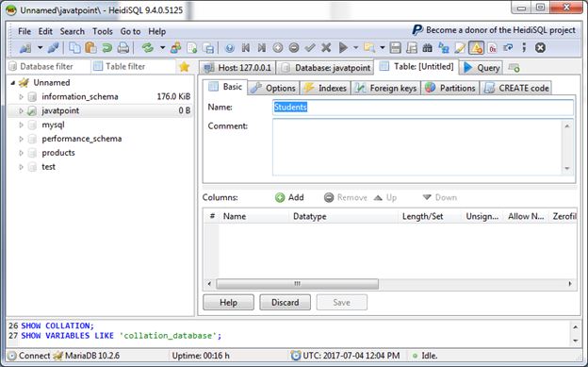Click the disconnect plug icon
Image resolution: width=588 pixels, height=367 pixels.
[53, 48]
